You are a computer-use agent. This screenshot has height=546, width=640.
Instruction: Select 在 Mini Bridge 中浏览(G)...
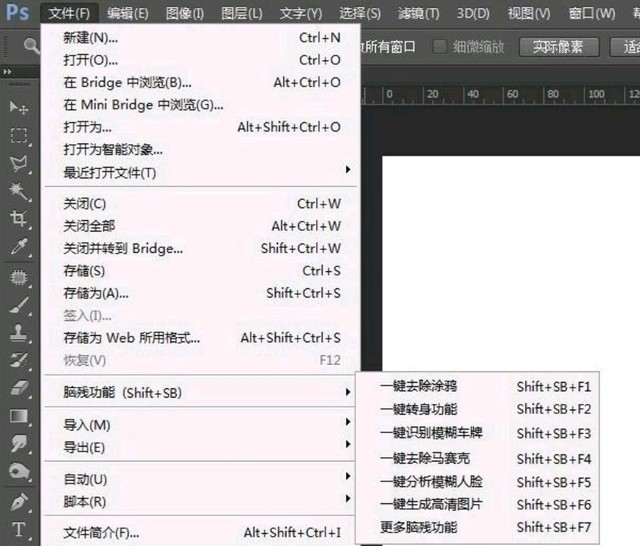click(201, 105)
